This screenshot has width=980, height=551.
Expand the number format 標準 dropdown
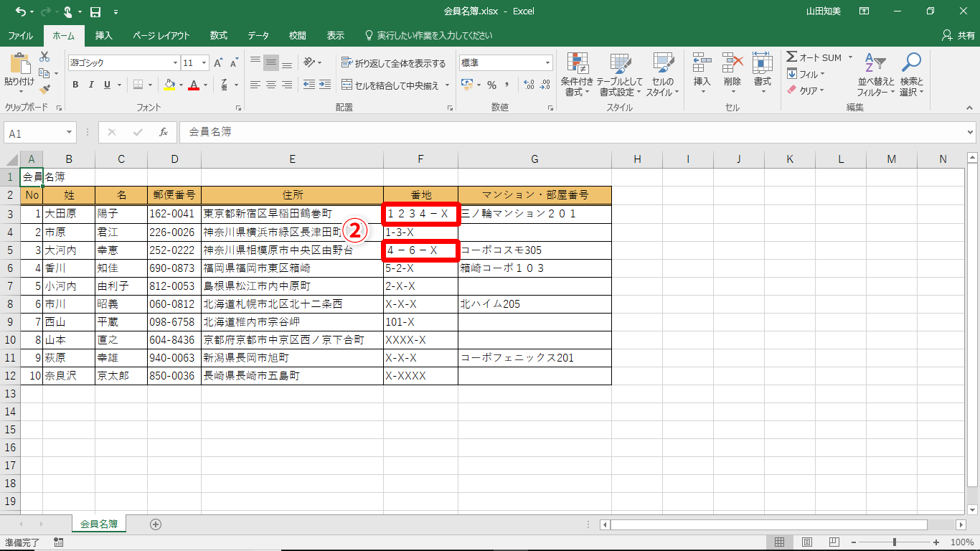pos(547,63)
